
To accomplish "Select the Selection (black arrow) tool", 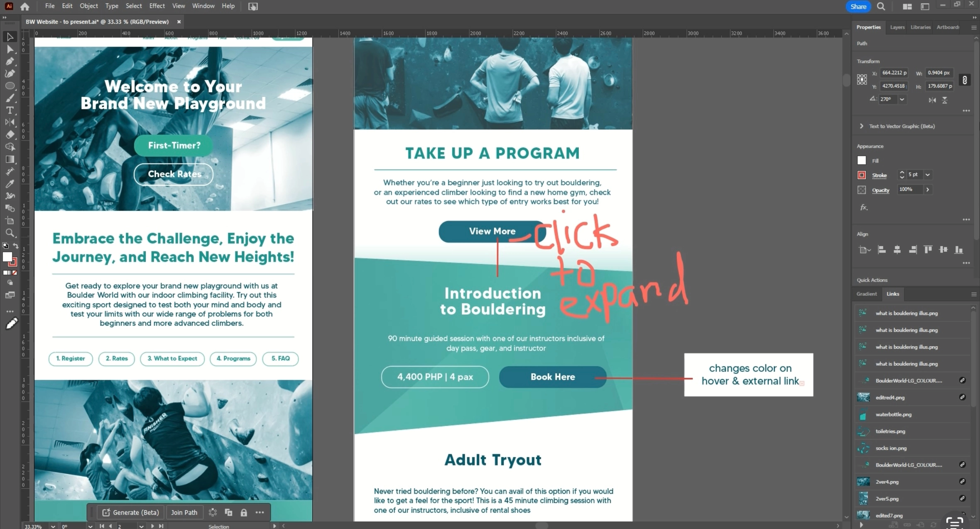I will (x=10, y=37).
